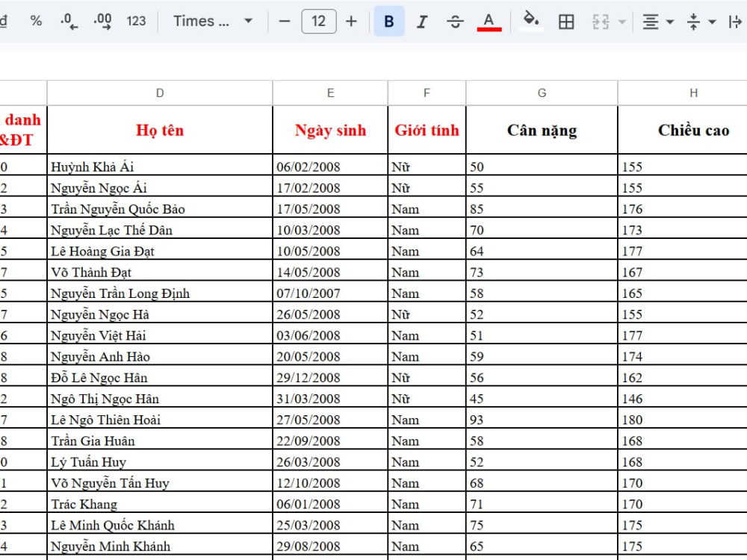
Task: Select the 'Họ tên' header cell
Action: (160, 130)
